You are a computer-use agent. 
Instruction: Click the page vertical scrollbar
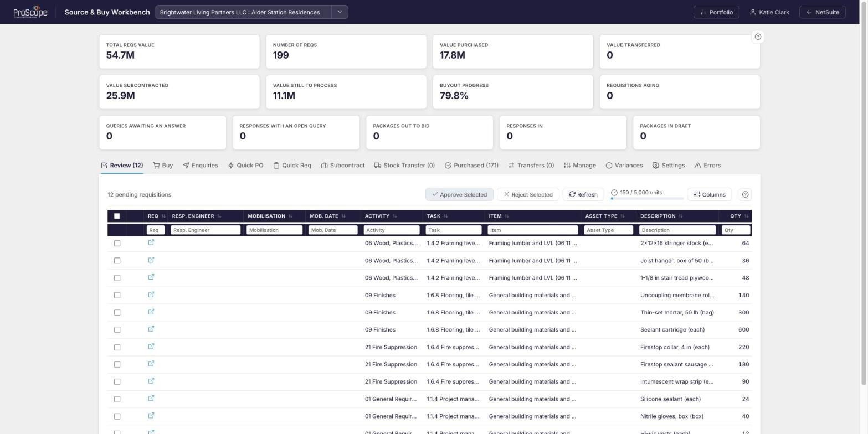(x=864, y=194)
